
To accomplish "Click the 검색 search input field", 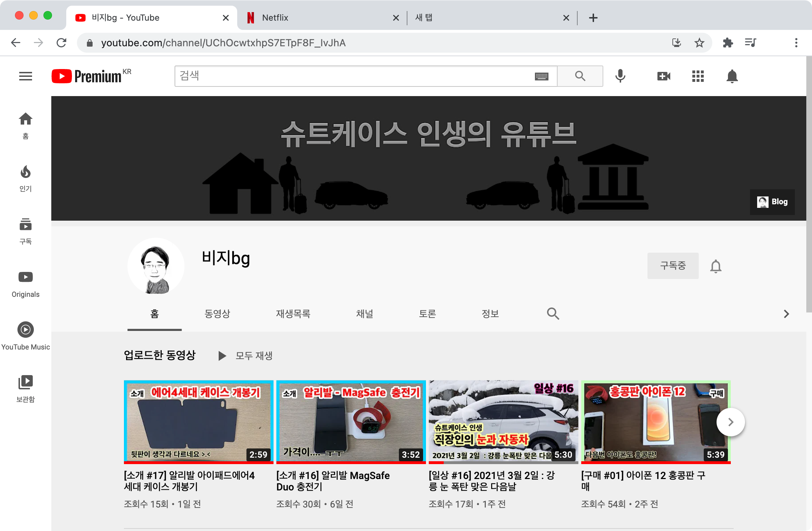I will tap(356, 76).
